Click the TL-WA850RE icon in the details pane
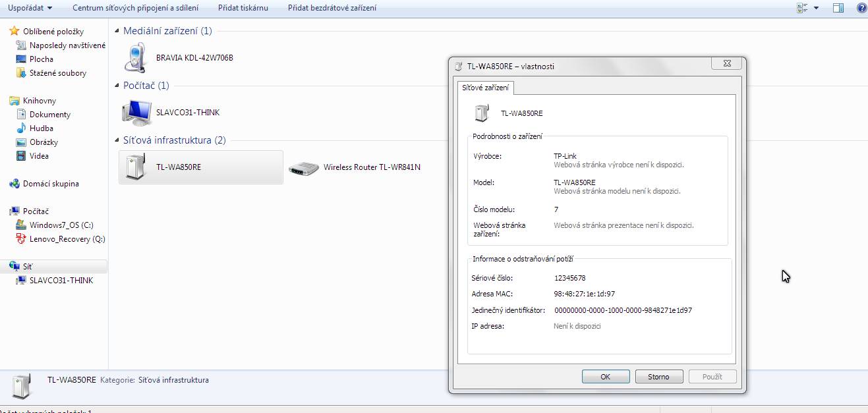The height and width of the screenshot is (413, 868). [22, 387]
